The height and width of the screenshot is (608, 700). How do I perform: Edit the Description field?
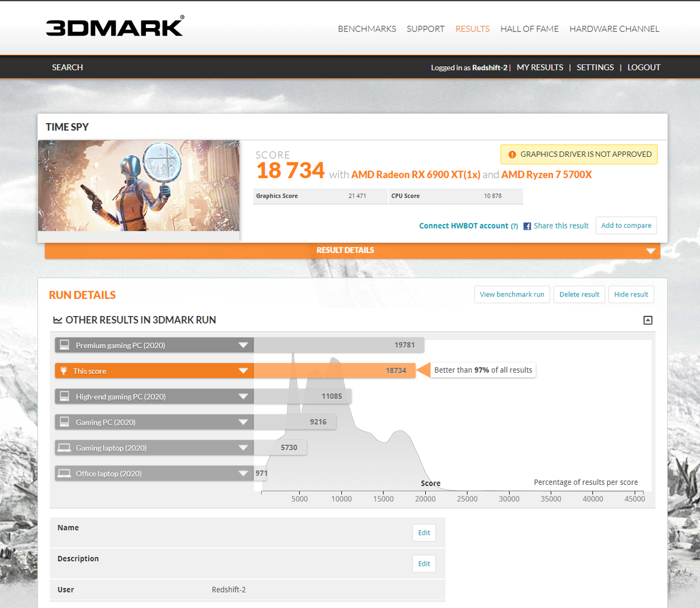tap(424, 563)
